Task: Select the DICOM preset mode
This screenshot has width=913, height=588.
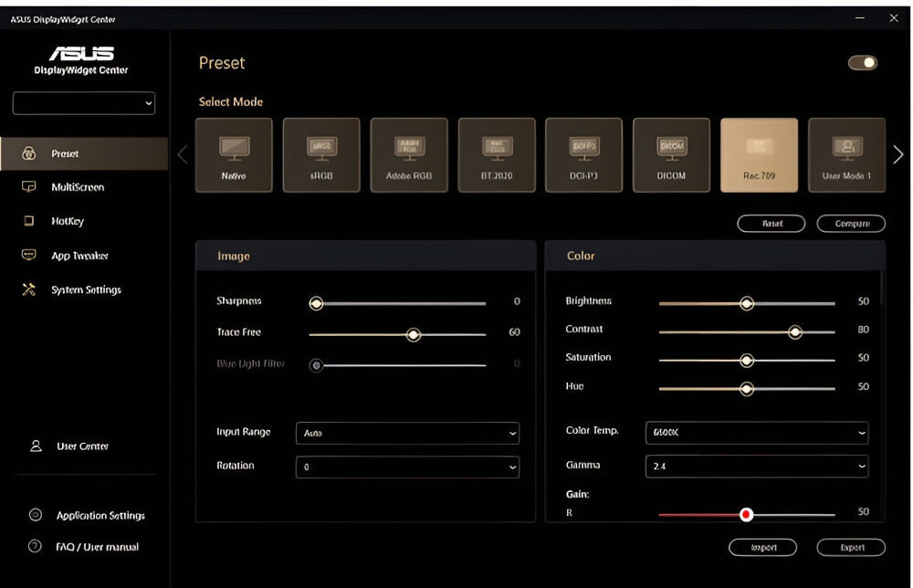Action: tap(671, 154)
